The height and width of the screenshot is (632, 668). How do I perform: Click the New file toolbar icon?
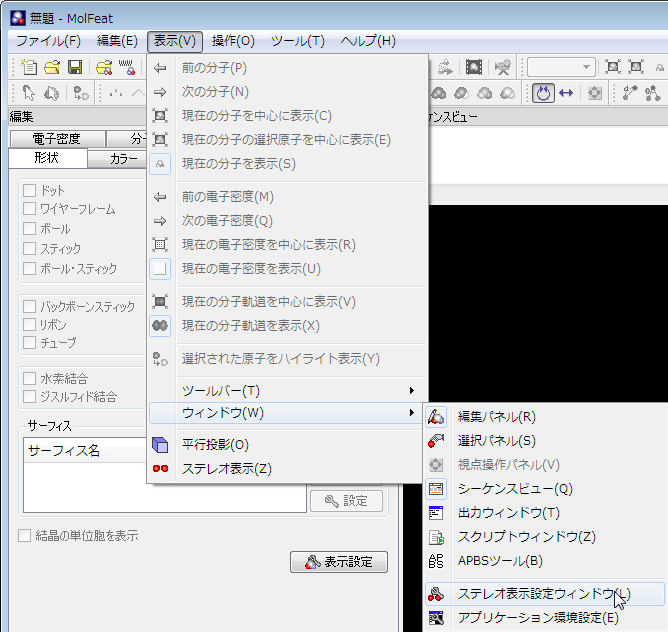point(29,67)
